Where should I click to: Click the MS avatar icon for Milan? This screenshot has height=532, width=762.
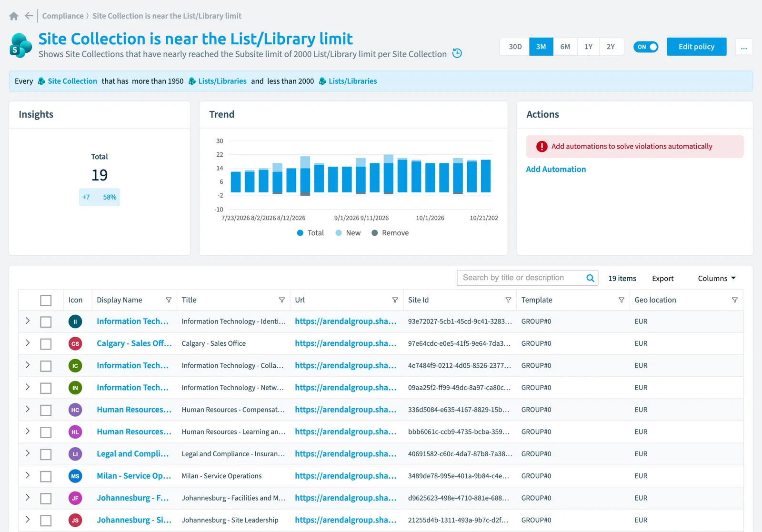[x=75, y=476]
